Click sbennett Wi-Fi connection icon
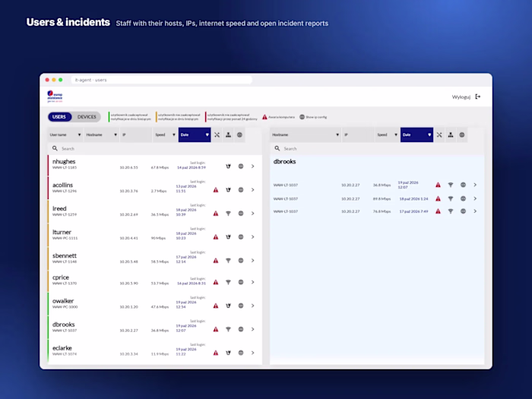 click(228, 261)
